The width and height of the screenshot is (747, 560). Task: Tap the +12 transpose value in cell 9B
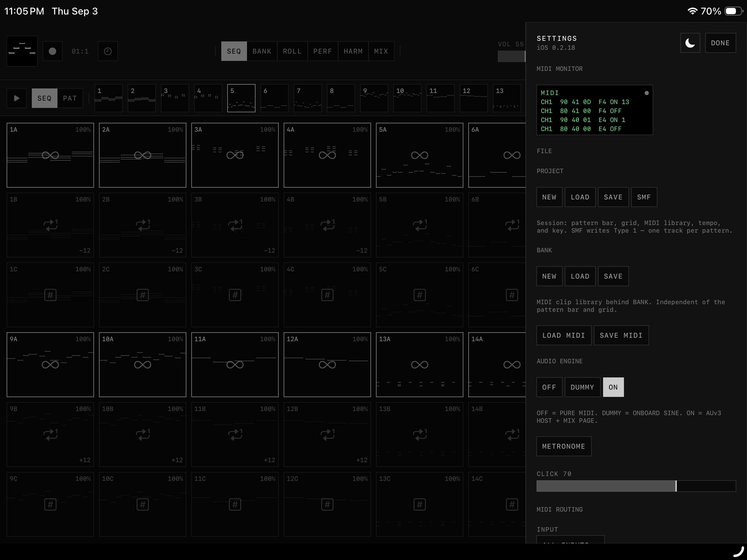point(85,460)
